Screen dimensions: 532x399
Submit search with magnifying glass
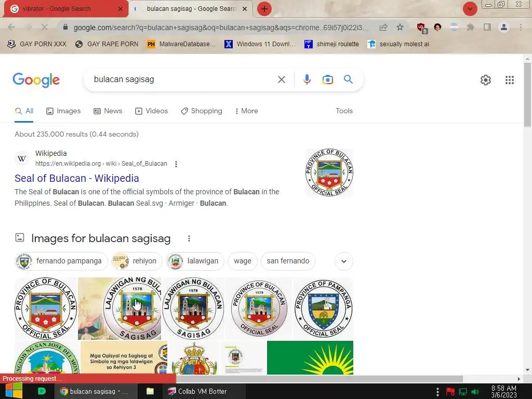click(x=348, y=79)
